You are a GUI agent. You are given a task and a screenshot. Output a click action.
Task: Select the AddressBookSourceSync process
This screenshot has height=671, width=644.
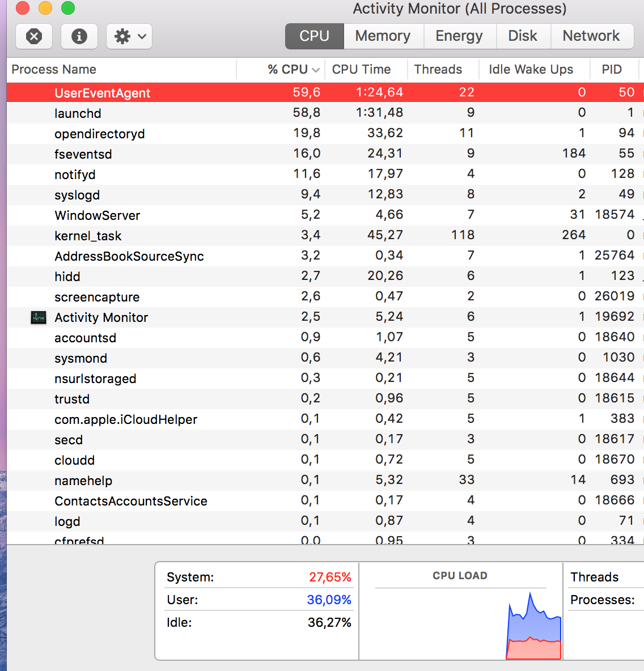click(x=325, y=256)
